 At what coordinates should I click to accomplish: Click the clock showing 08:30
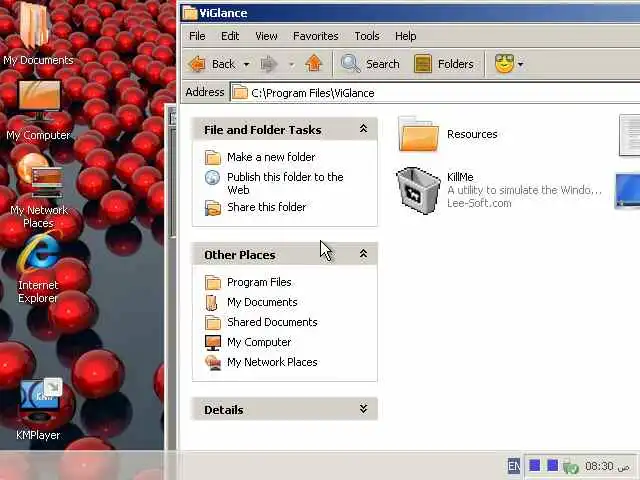pos(599,466)
